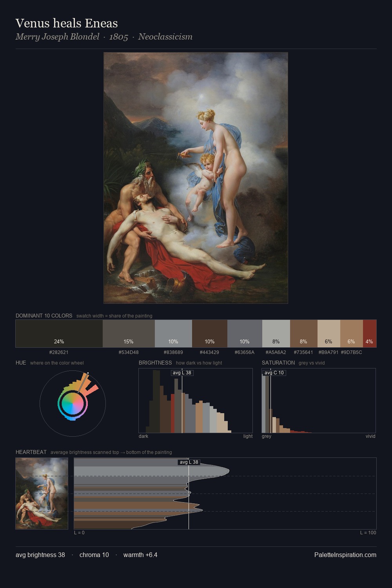Click the 'Neoclassicism' style label
Screen dimensions: 392x588
(165, 37)
